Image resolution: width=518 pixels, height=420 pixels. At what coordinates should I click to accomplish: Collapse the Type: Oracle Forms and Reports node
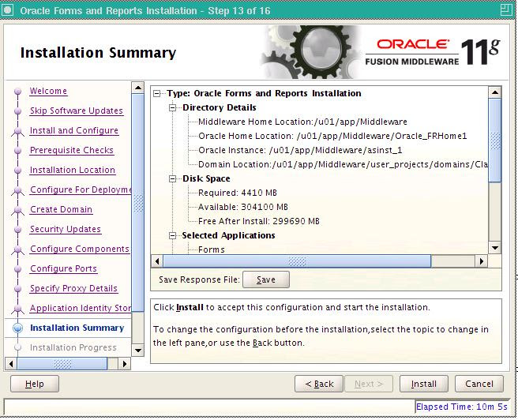pos(157,94)
